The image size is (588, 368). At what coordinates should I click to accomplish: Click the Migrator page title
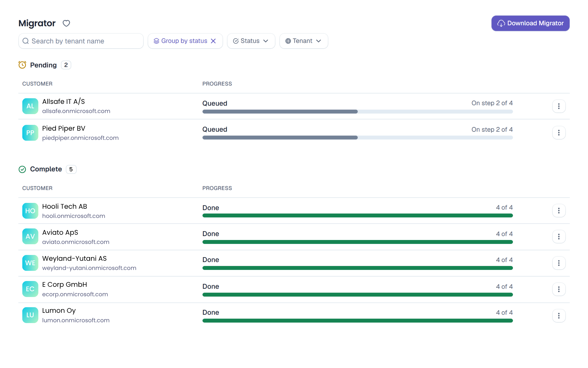[37, 23]
